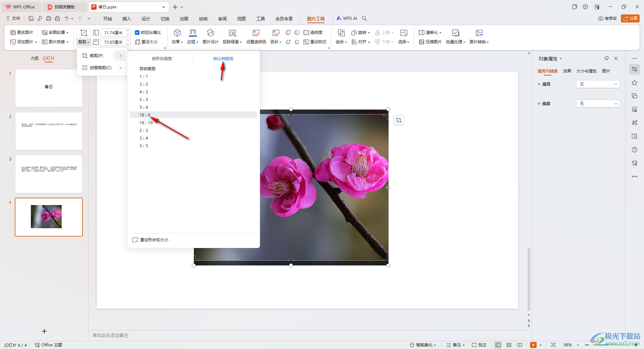Open the Effects (效果) icon
644x349 pixels.
[x=177, y=33]
